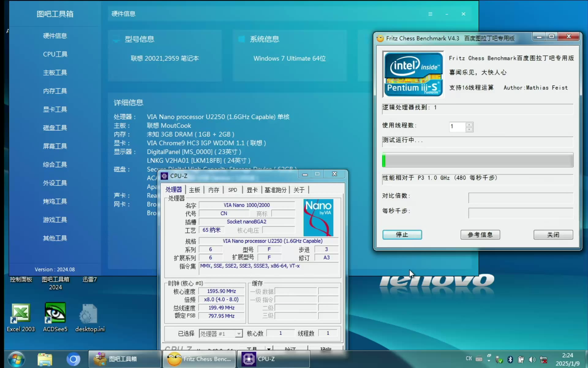Click the disconnected network tray icon
This screenshot has height=368, width=588.
(544, 359)
